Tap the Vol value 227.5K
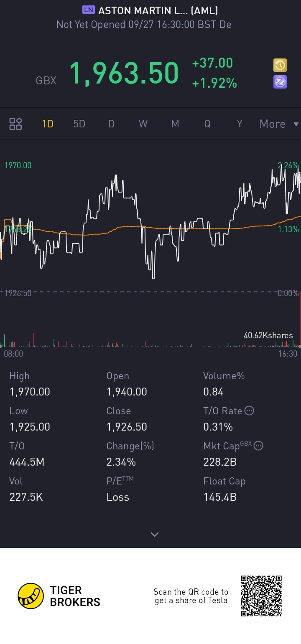 point(26,497)
